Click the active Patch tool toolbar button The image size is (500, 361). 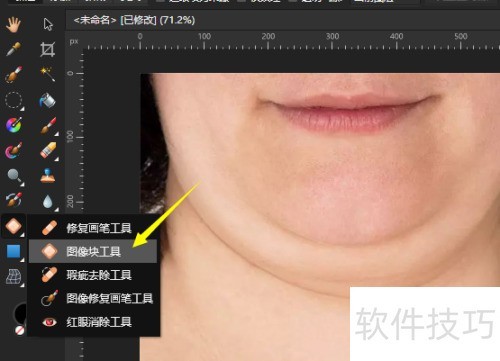pyautogui.click(x=13, y=226)
